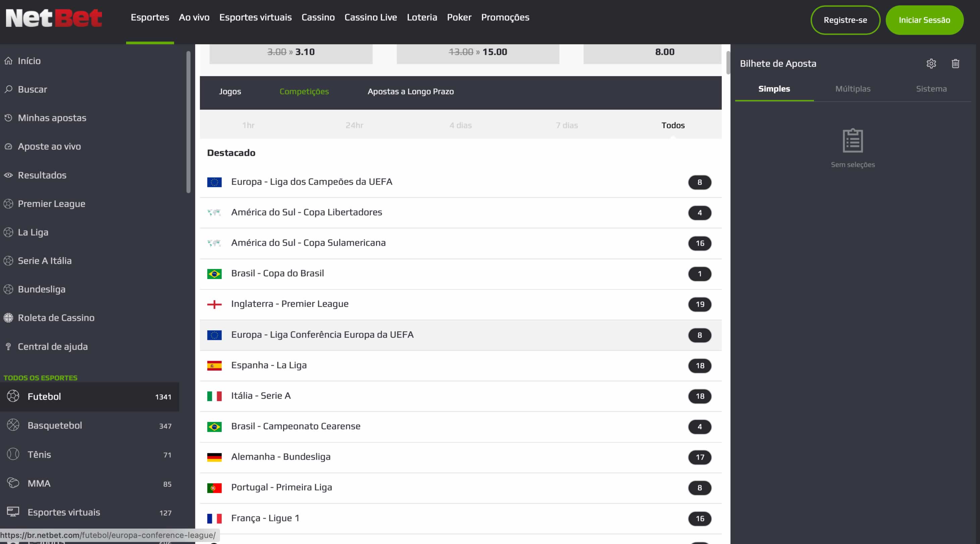Click the France flag beside Ligue 1

coord(214,519)
